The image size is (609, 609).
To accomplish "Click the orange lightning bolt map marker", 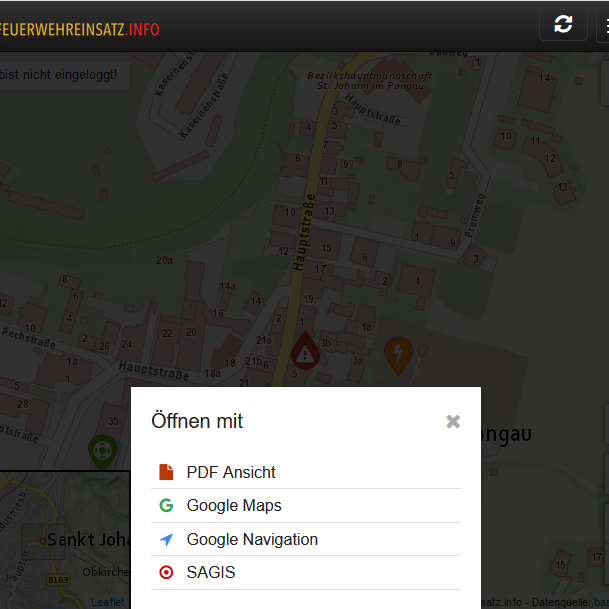I will [398, 352].
